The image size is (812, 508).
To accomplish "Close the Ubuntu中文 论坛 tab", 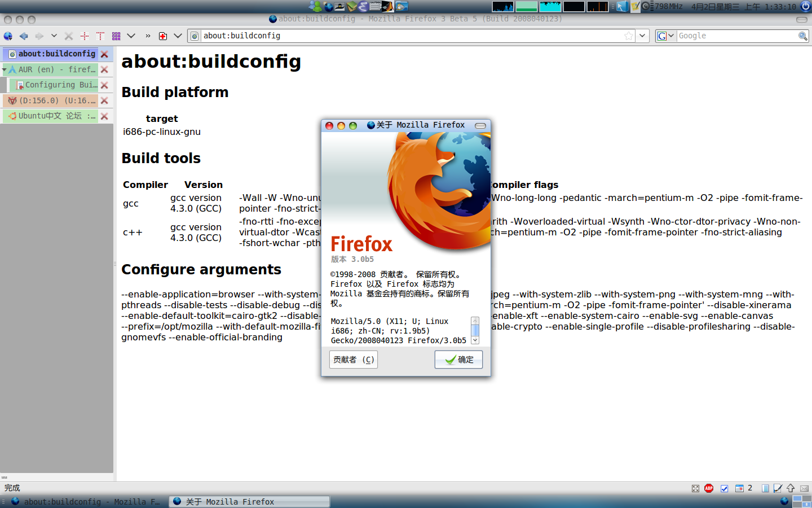I will [x=104, y=116].
